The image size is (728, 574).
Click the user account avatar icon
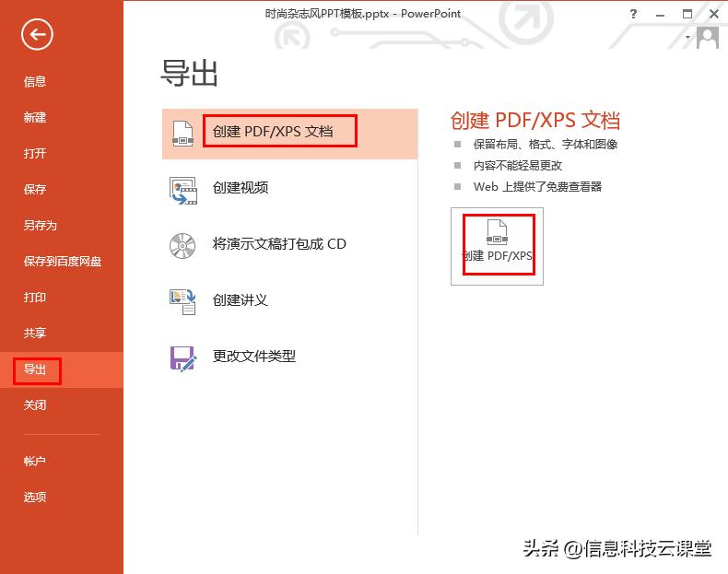pyautogui.click(x=708, y=38)
